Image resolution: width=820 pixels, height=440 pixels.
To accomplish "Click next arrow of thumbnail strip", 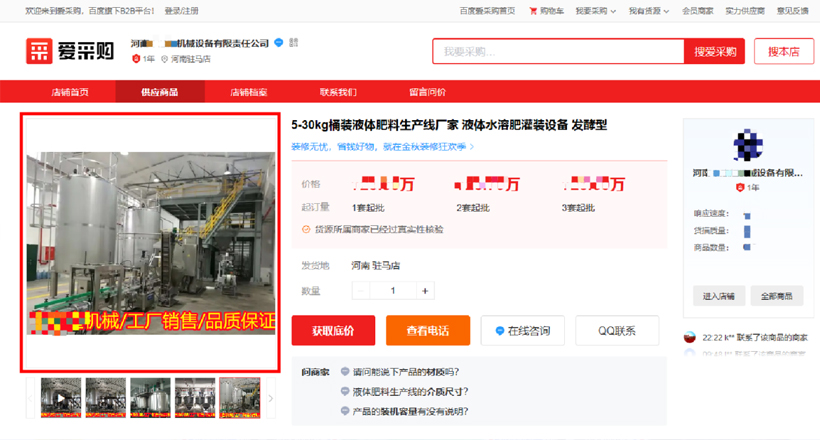I will (271, 398).
